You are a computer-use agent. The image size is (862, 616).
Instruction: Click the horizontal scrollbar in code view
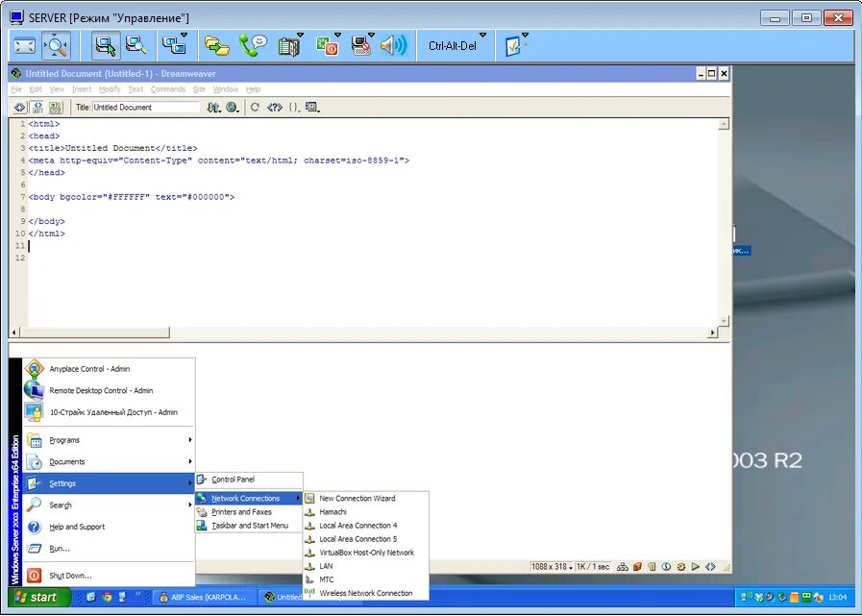[94, 333]
